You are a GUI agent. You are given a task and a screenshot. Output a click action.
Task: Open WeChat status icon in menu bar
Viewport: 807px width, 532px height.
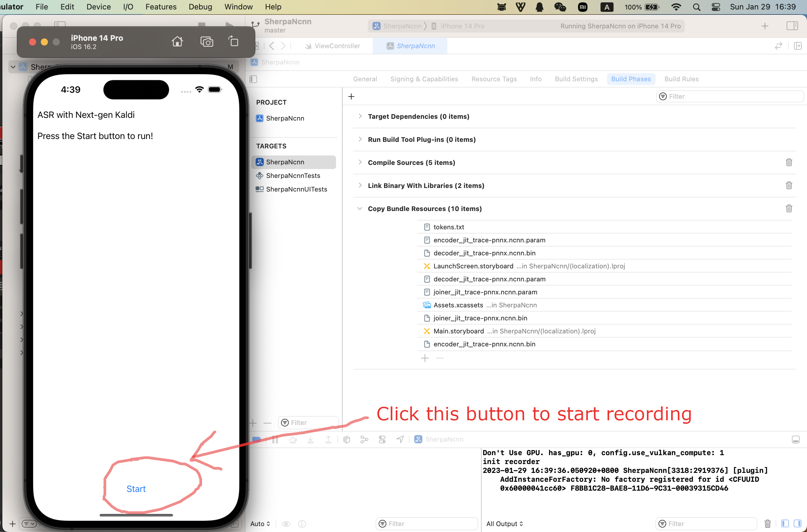[560, 7]
